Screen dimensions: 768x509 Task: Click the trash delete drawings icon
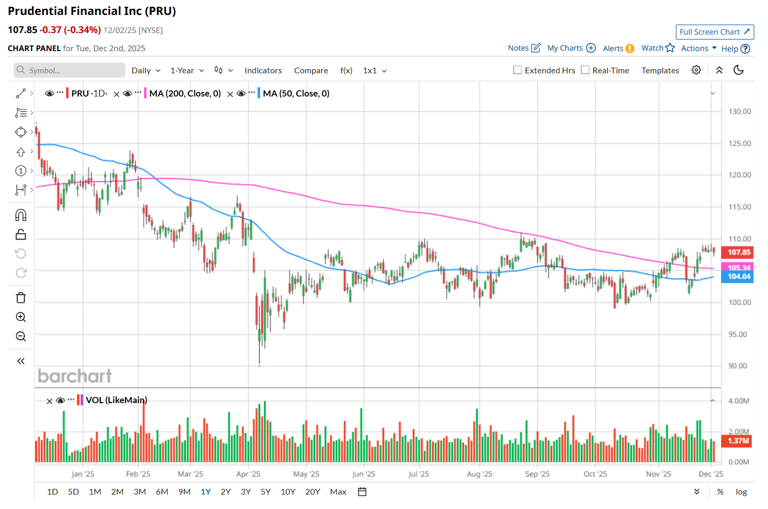tap(20, 297)
